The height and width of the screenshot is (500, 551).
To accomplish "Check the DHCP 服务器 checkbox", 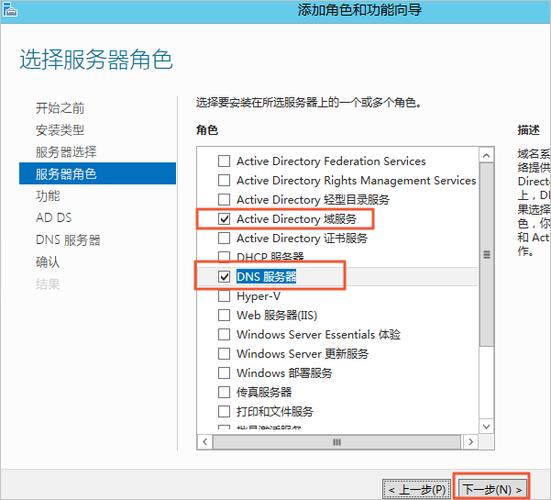I will (224, 257).
